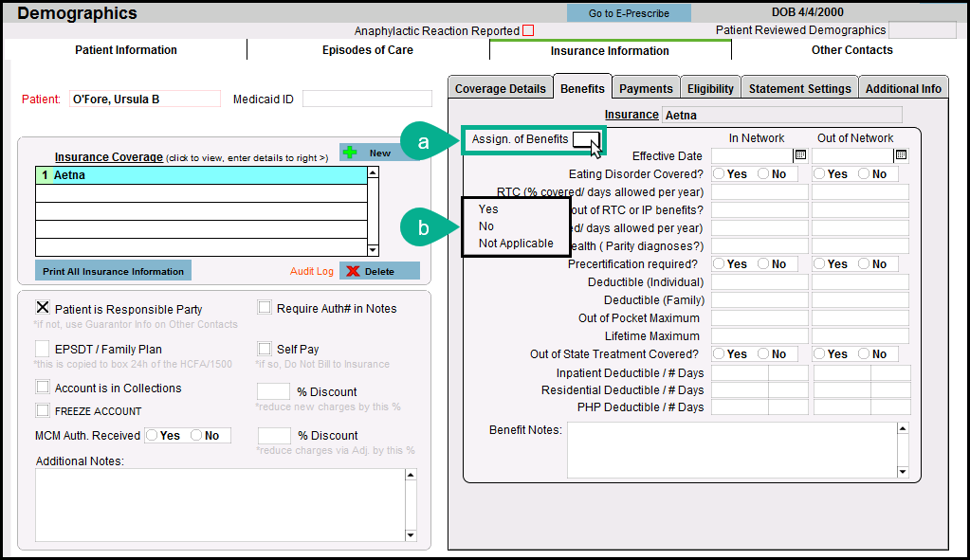Select Yes for In Network Eating Disorder Covered
The image size is (970, 560).
tap(719, 173)
